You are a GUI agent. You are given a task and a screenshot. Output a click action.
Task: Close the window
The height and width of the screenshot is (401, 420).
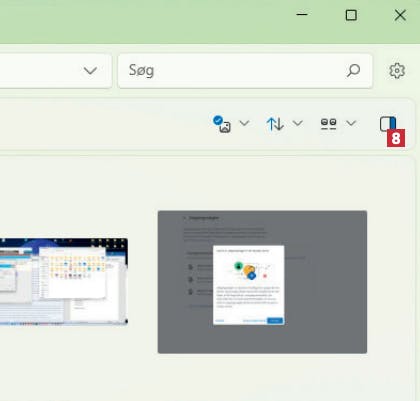(x=400, y=15)
